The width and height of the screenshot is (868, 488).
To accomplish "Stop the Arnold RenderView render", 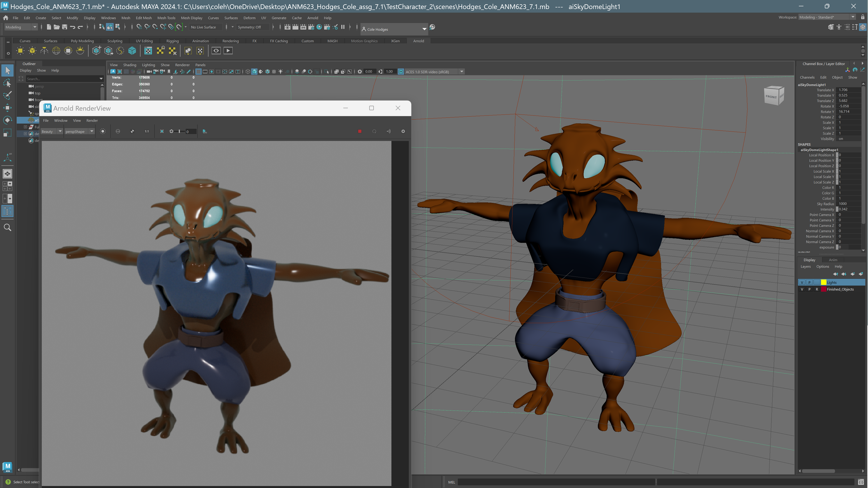I will point(360,131).
